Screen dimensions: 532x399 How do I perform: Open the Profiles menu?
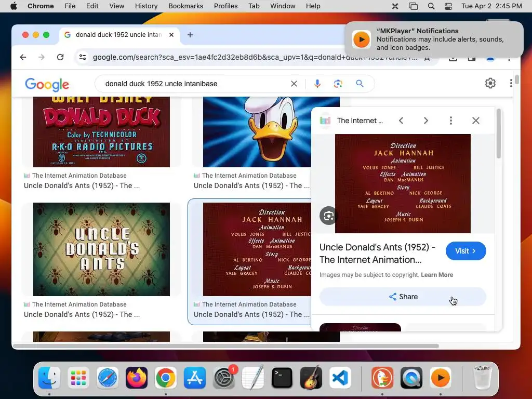click(225, 6)
